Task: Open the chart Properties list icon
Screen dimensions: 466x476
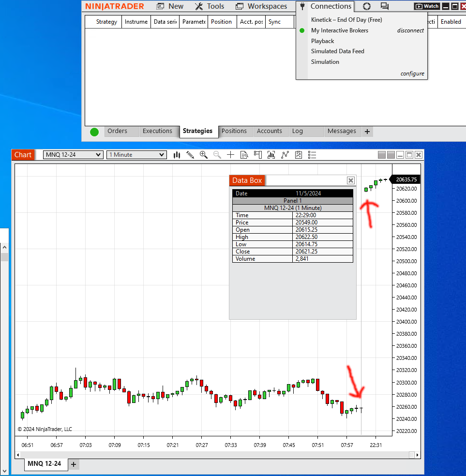Action: (x=312, y=155)
